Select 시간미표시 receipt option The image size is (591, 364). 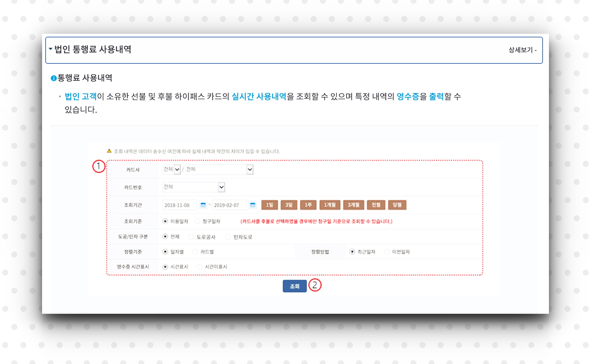point(200,267)
